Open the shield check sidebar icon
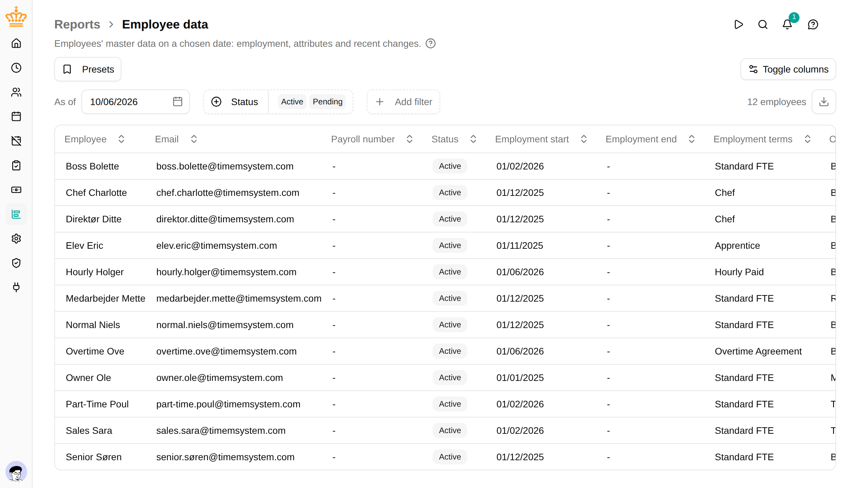Screen dimensions: 868x488 (16, 263)
